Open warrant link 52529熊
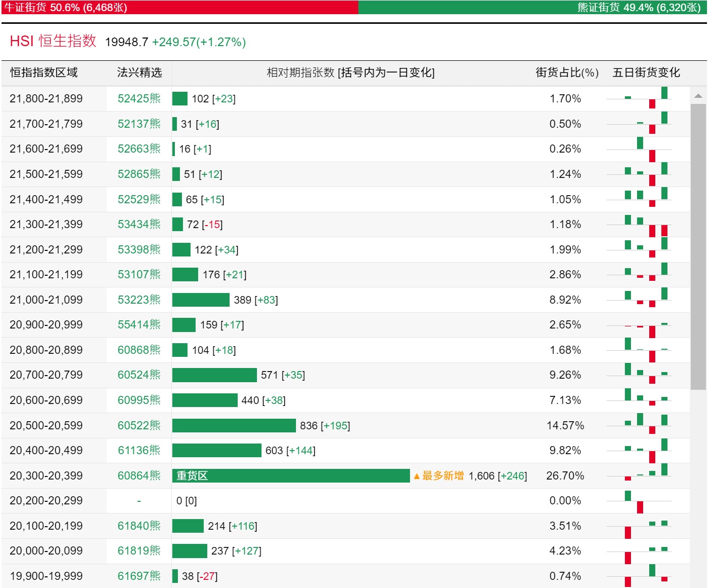The height and width of the screenshot is (588, 708). [139, 199]
